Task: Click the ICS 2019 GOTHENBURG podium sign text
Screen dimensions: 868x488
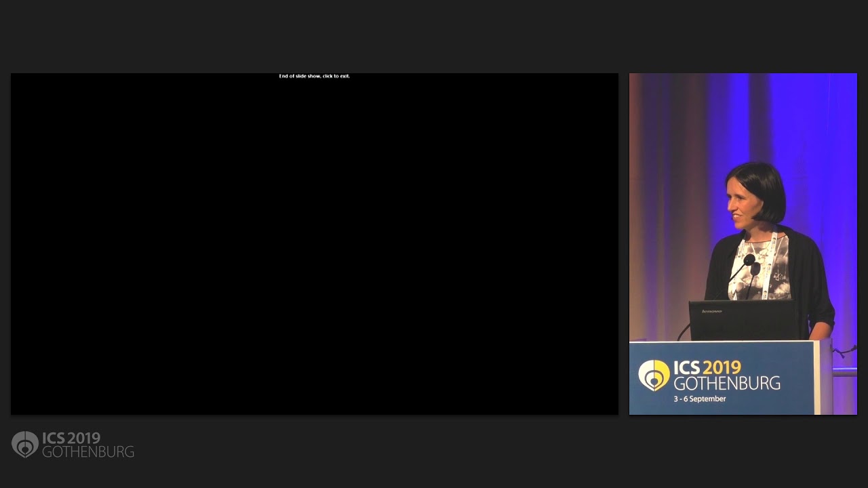Action: 726,375
